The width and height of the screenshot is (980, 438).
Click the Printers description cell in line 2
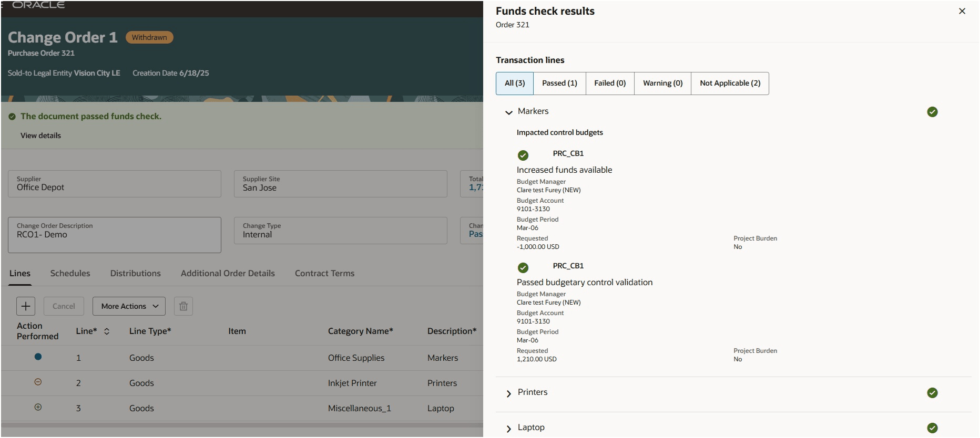(x=442, y=383)
